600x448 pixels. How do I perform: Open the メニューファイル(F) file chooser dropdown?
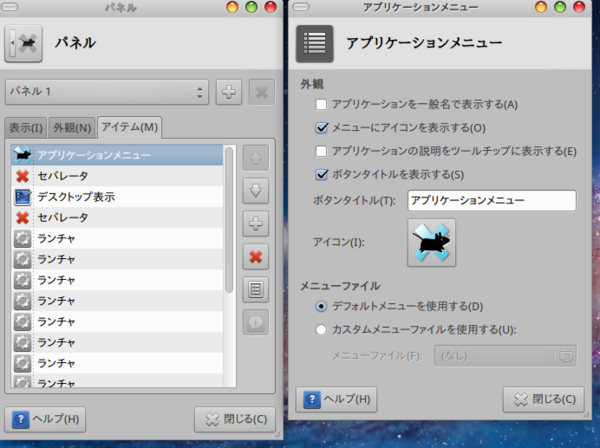pos(505,356)
